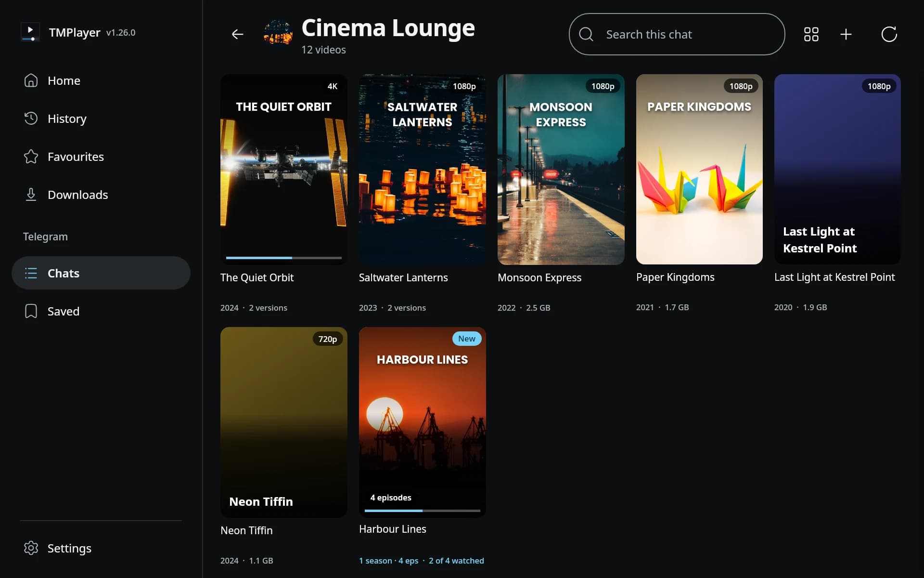Click the Monsoon Express title text
Image resolution: width=924 pixels, height=578 pixels.
tap(539, 277)
